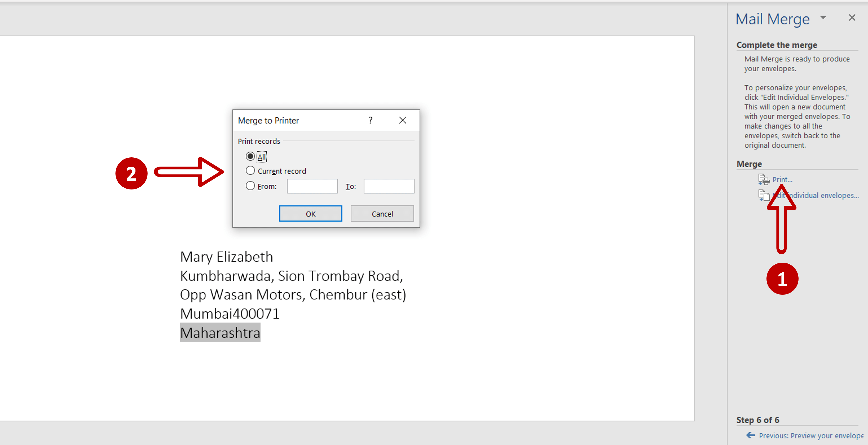This screenshot has height=445, width=868.
Task: Confirm merge by clicking OK
Action: coord(310,213)
